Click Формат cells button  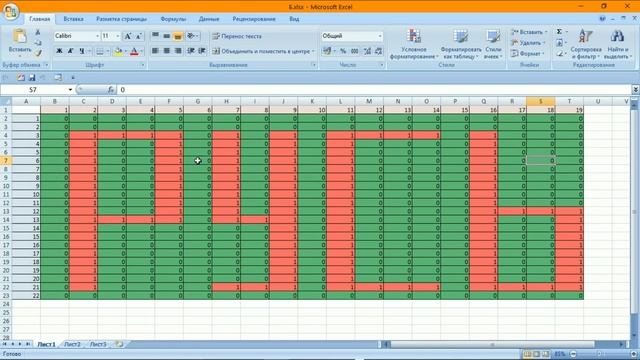tap(527, 53)
